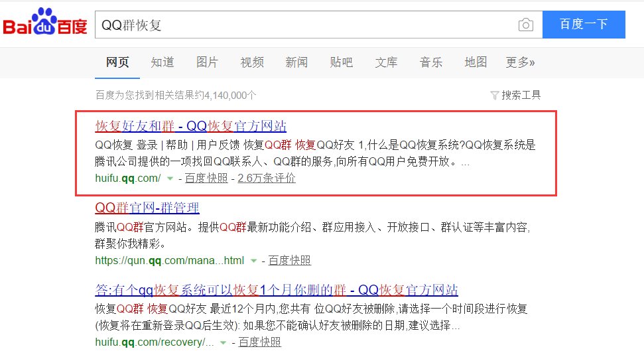The width and height of the screenshot is (644, 359).
Task: Select the 网页 tab
Action: point(117,62)
